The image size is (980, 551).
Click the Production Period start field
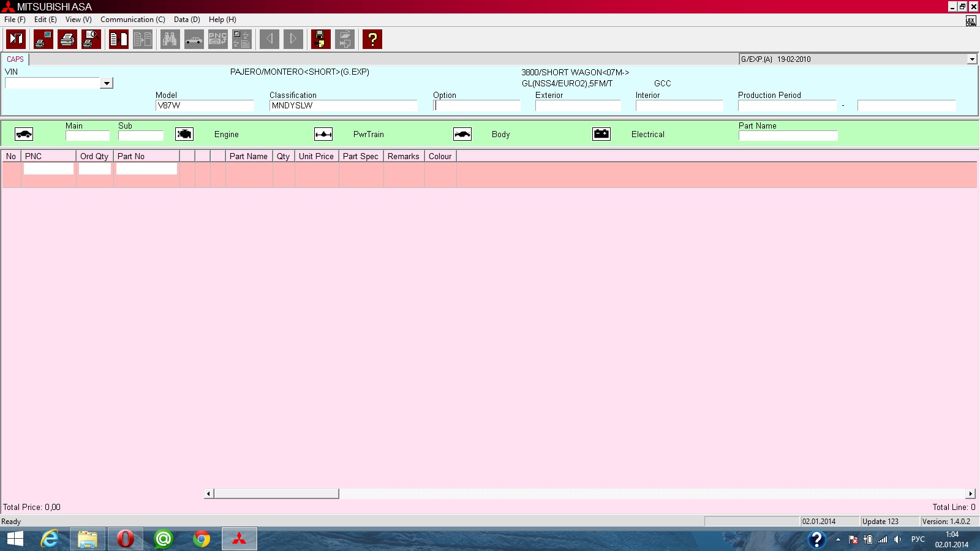point(787,106)
